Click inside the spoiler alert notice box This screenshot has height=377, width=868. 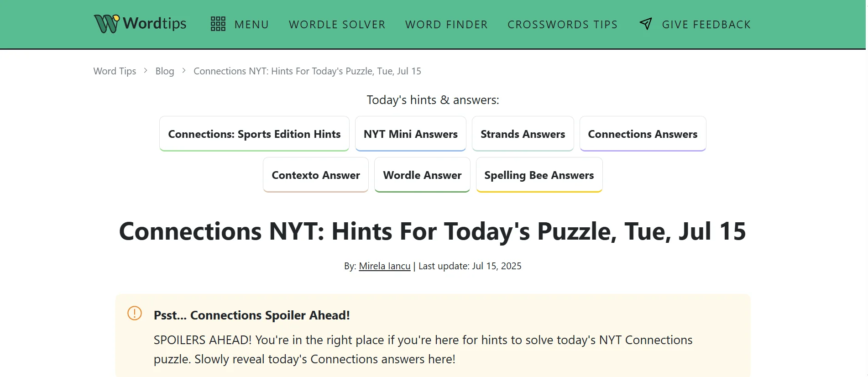[x=433, y=335]
